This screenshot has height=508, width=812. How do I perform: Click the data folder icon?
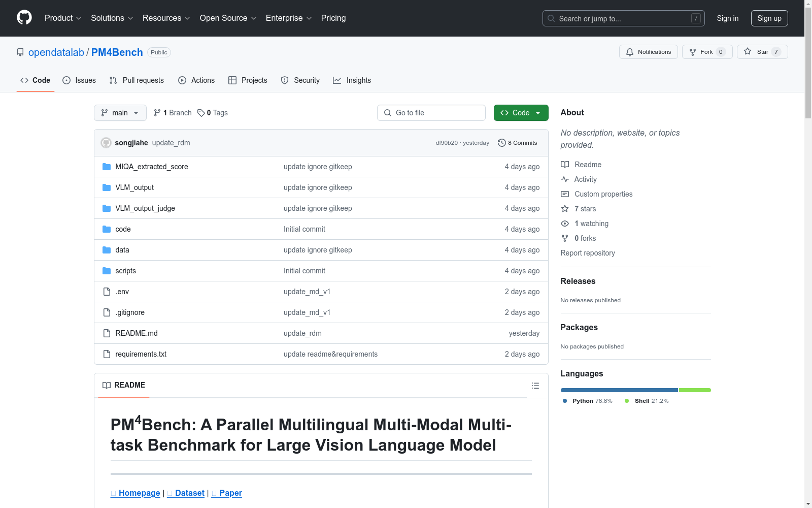[107, 250]
